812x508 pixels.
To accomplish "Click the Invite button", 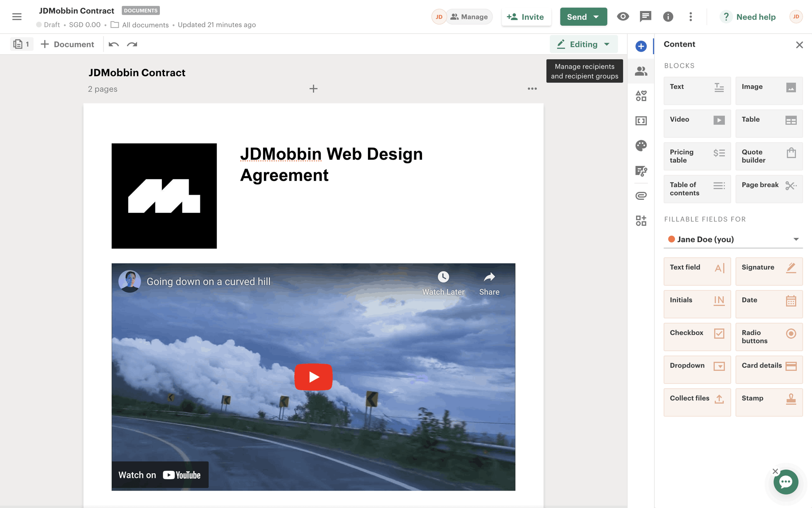I will [526, 17].
